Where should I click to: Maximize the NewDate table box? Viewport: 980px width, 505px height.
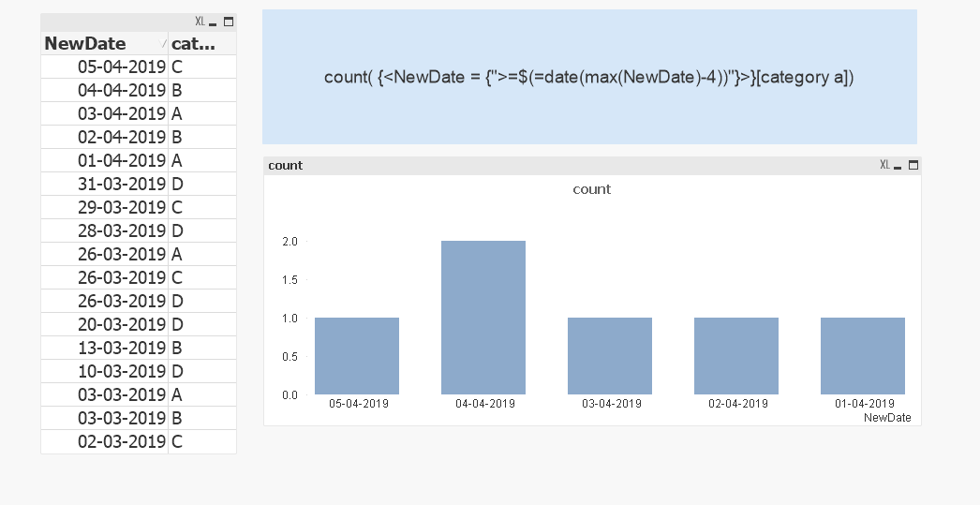click(x=228, y=22)
